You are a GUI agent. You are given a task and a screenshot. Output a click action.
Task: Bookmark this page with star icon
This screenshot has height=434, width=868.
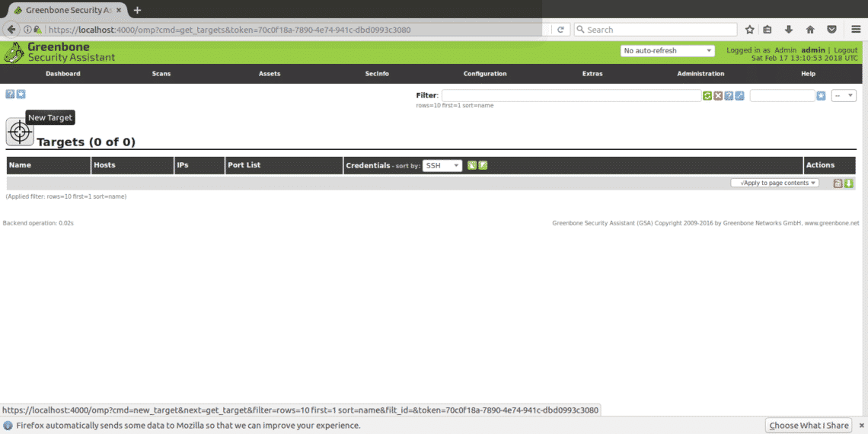(x=749, y=30)
